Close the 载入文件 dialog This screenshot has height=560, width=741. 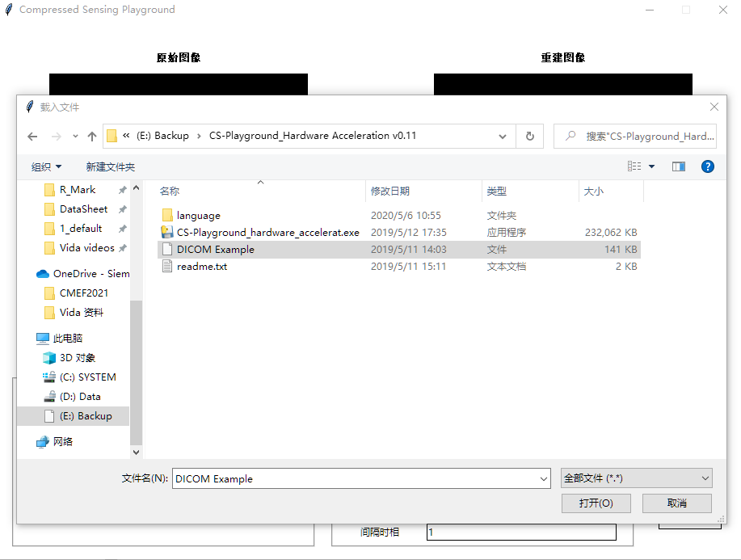[x=714, y=107]
